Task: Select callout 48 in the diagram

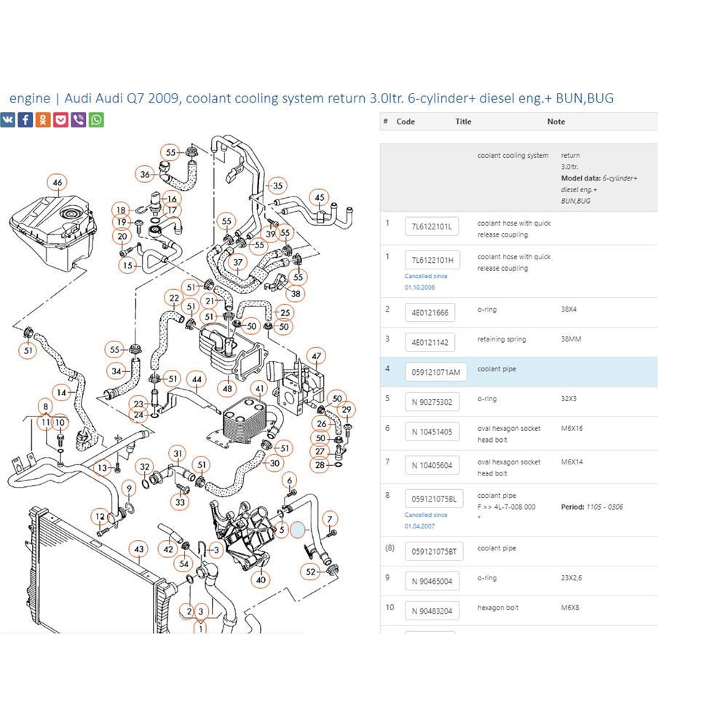Action: (x=227, y=388)
